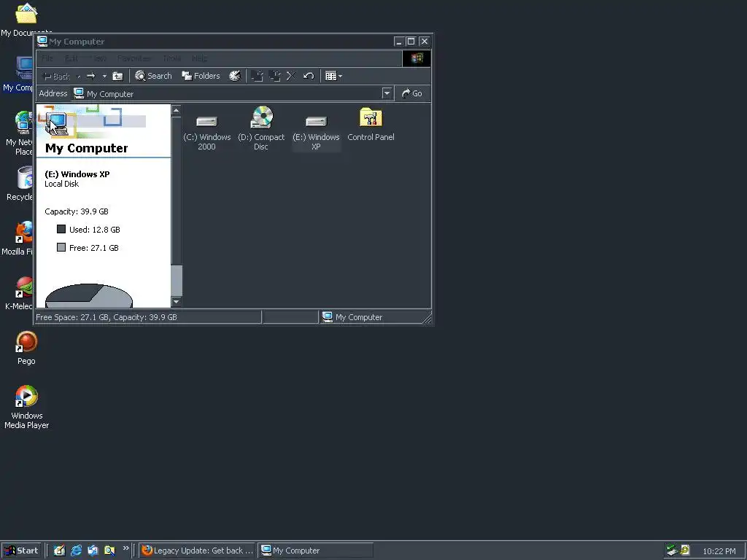The image size is (747, 560).
Task: Click the second system tray icon
Action: pyautogui.click(x=685, y=551)
